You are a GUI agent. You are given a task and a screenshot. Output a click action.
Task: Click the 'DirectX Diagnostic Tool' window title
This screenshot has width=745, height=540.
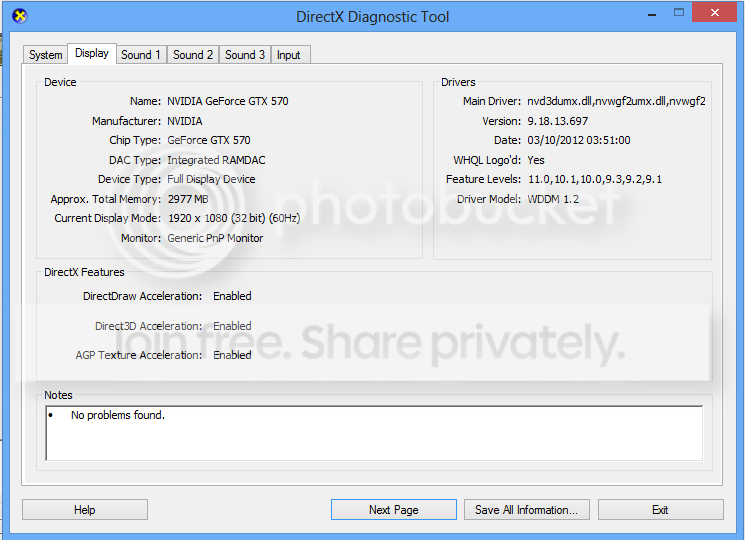click(372, 17)
